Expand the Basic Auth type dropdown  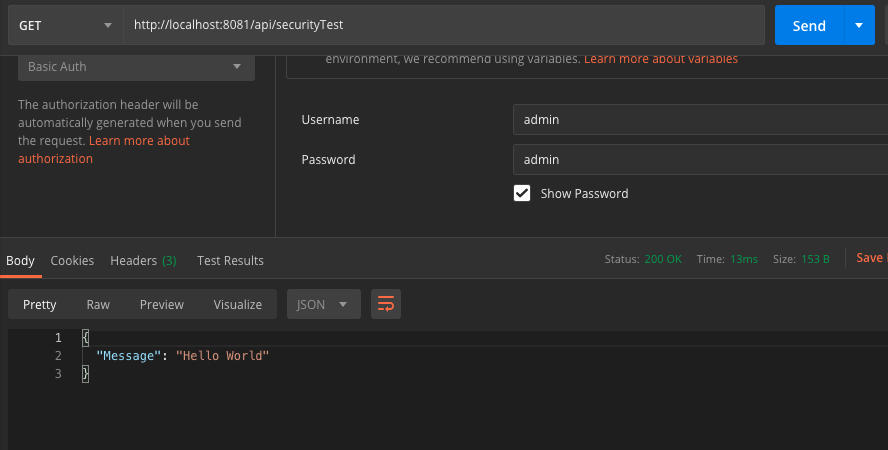[135, 67]
